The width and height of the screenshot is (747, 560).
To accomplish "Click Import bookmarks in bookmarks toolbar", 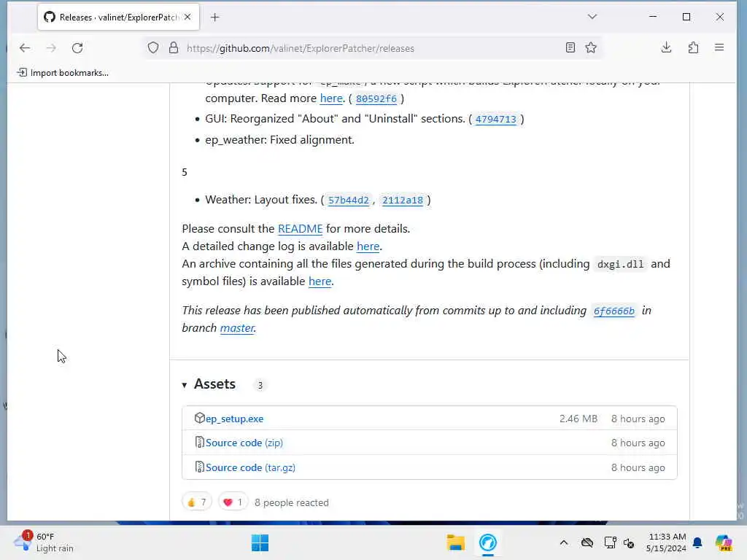I will pos(63,72).
